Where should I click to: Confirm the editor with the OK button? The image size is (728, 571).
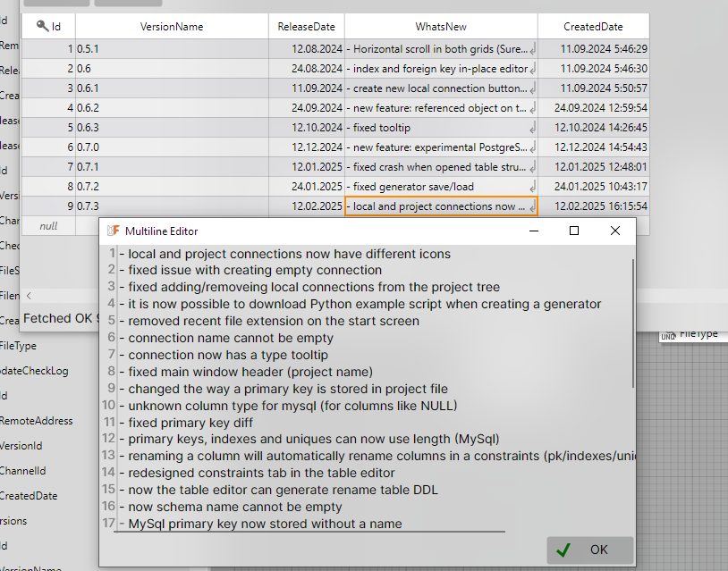pyautogui.click(x=589, y=550)
